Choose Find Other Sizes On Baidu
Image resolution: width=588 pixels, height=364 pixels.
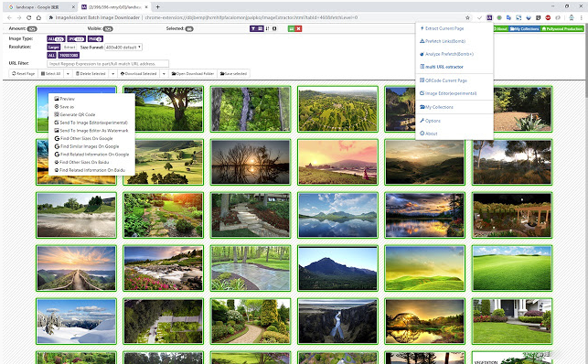click(x=81, y=162)
